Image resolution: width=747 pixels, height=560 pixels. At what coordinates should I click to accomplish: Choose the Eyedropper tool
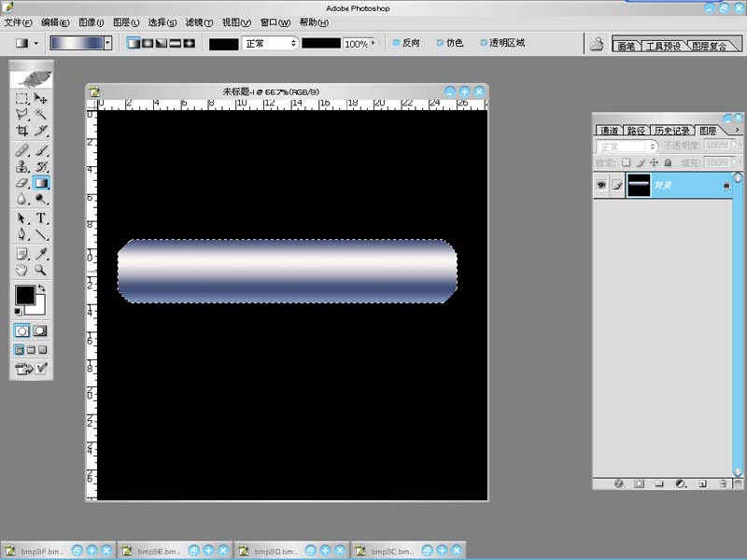tap(41, 253)
